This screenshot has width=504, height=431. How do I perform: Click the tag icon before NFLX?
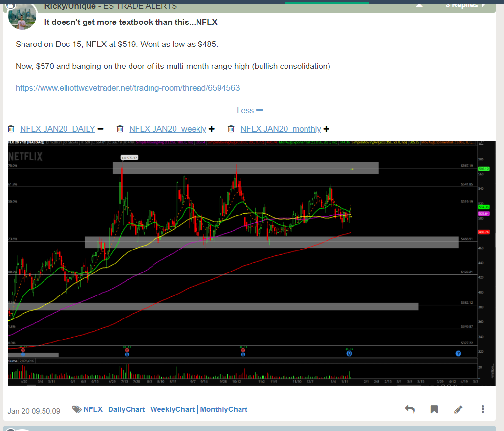pos(77,409)
